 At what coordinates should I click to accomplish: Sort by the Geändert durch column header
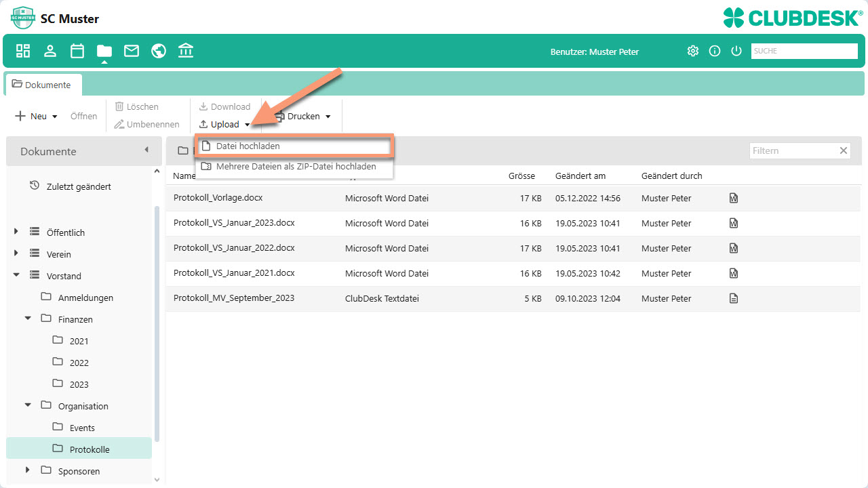[671, 176]
